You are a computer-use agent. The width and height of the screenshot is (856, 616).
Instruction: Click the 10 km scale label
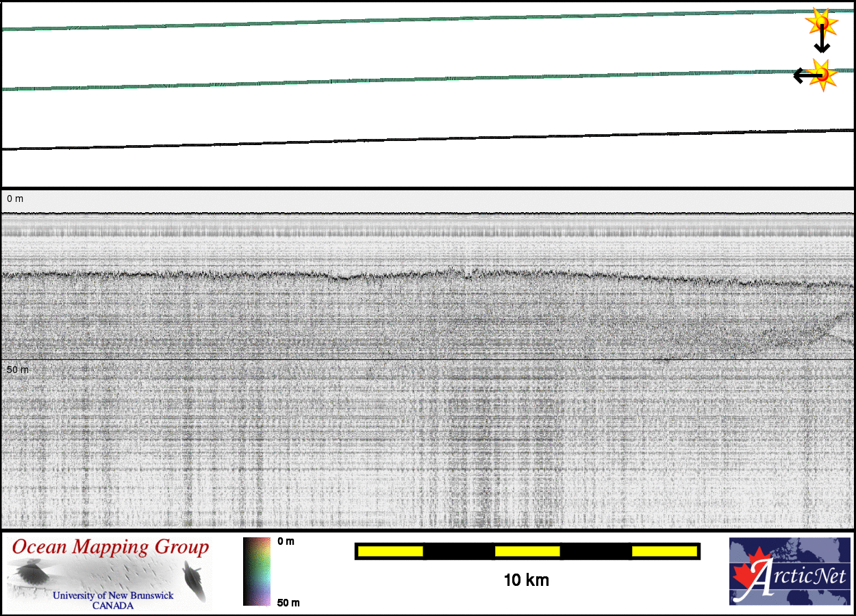pyautogui.click(x=526, y=580)
